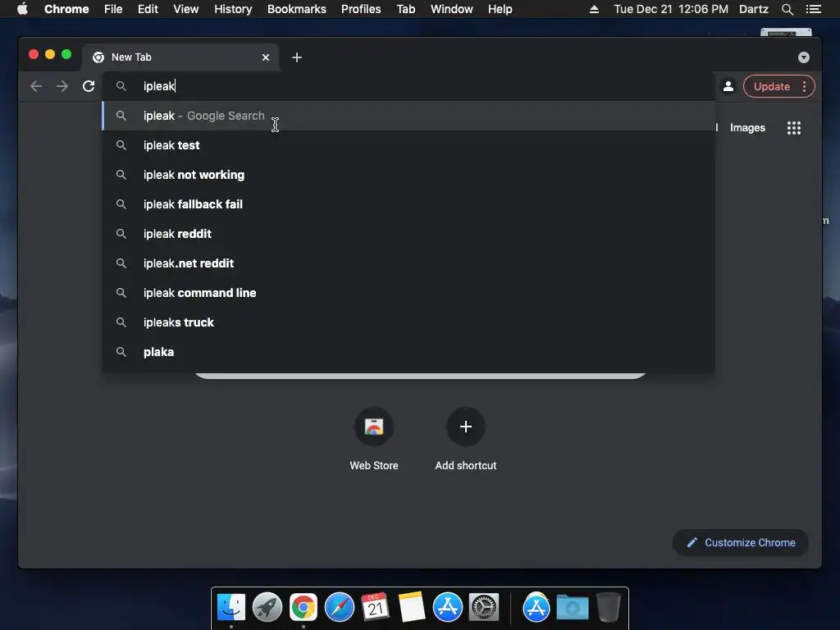Choose the 'ipleaks truck' suggestion
Viewport: 840px width, 630px height.
tap(409, 322)
